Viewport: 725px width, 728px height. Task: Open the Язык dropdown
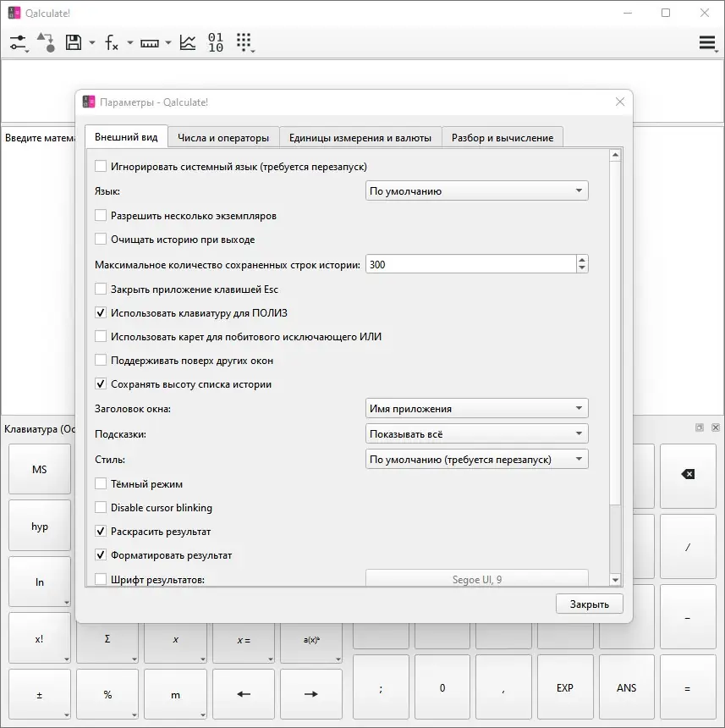477,190
